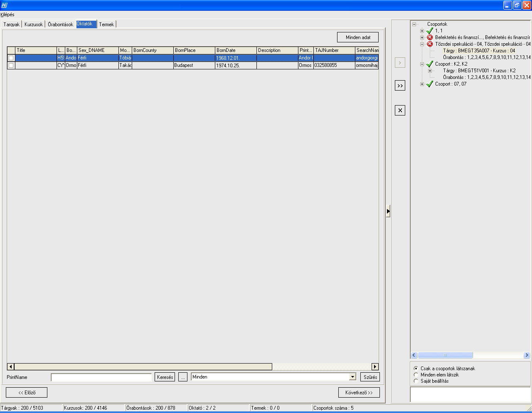Click the double arrow add-all button
The height and width of the screenshot is (413, 532).
[400, 85]
